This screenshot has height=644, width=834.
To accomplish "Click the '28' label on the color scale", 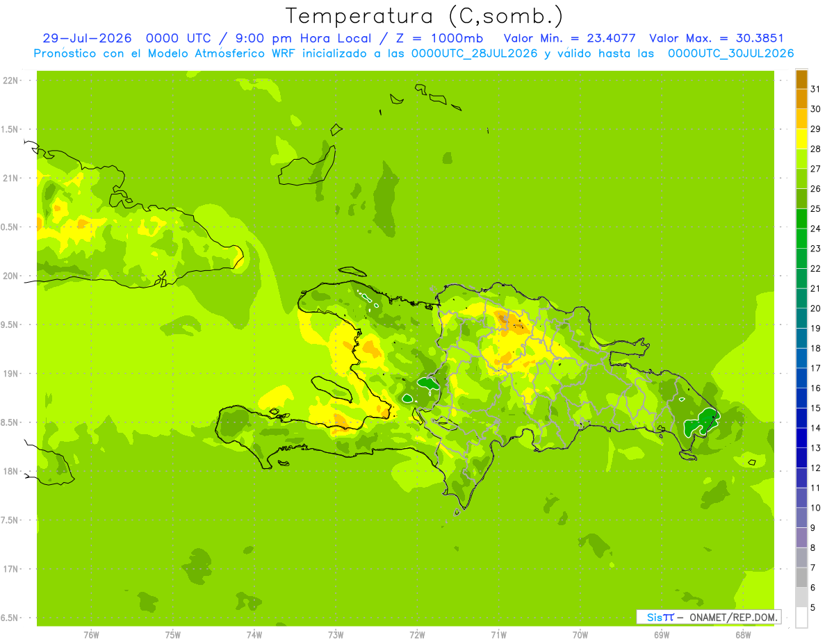I will 815,149.
